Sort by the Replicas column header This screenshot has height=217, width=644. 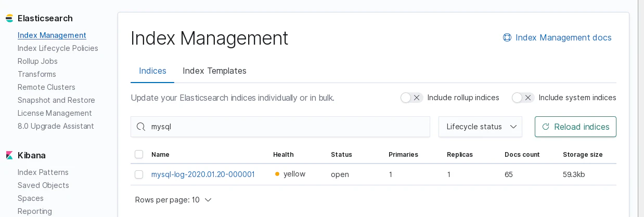[460, 154]
